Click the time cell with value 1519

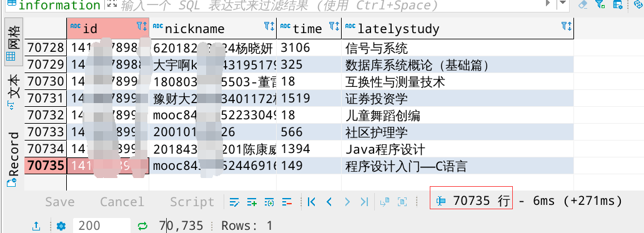coord(309,98)
